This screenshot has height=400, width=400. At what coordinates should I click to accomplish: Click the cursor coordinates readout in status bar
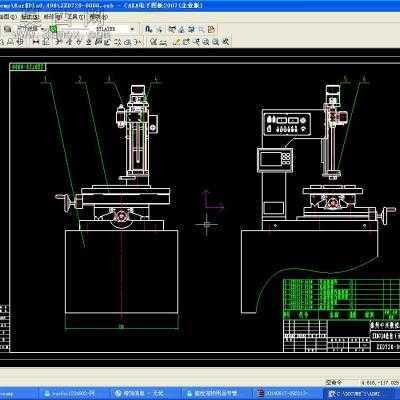(380, 382)
